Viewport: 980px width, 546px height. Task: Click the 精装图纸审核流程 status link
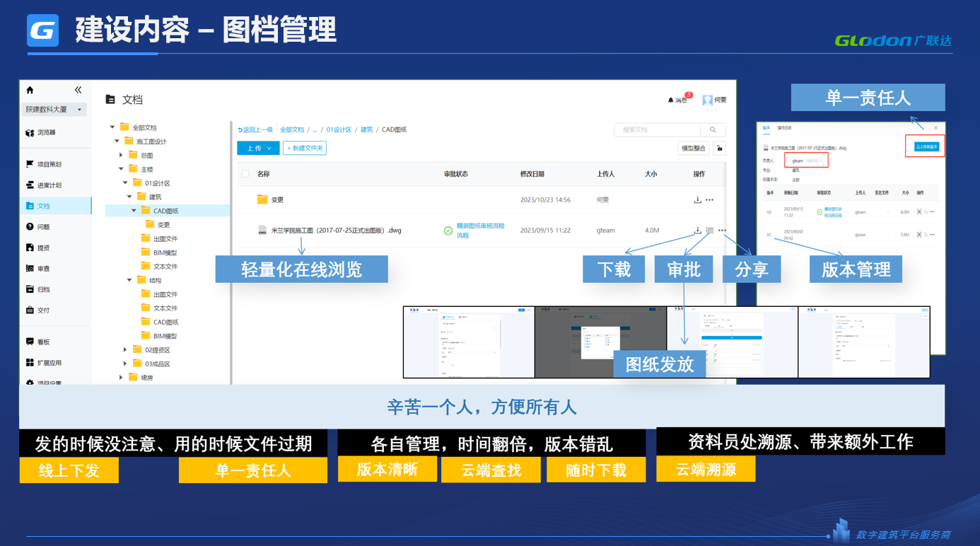480,231
